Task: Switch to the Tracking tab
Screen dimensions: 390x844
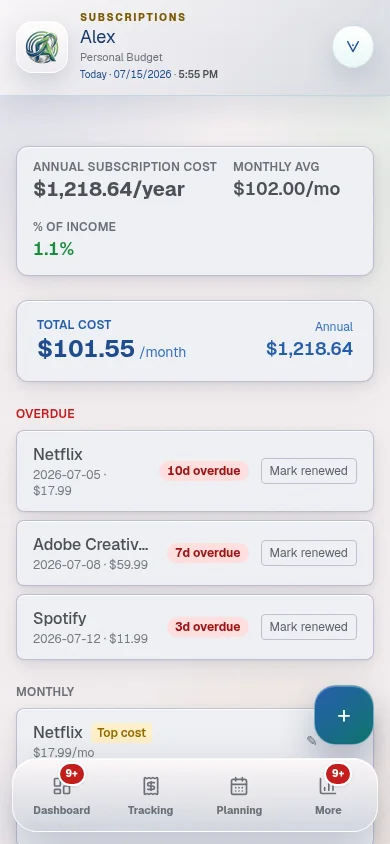Action: pos(151,796)
